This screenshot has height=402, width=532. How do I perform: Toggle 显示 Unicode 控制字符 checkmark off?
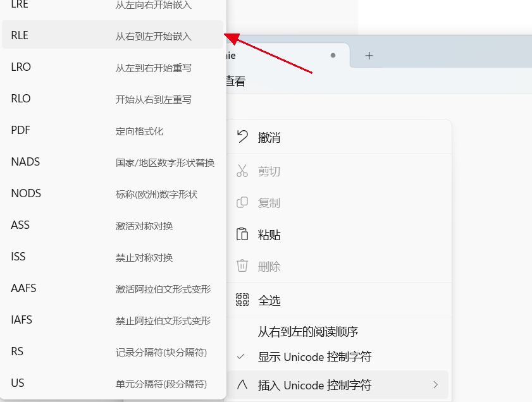pyautogui.click(x=241, y=356)
